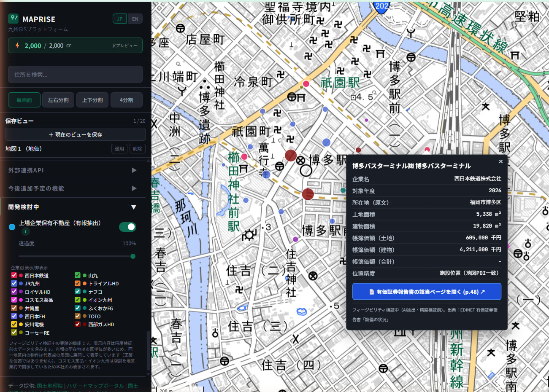Switch to the 単画面 layout
Image resolution: width=549 pixels, height=392 pixels.
[x=24, y=100]
